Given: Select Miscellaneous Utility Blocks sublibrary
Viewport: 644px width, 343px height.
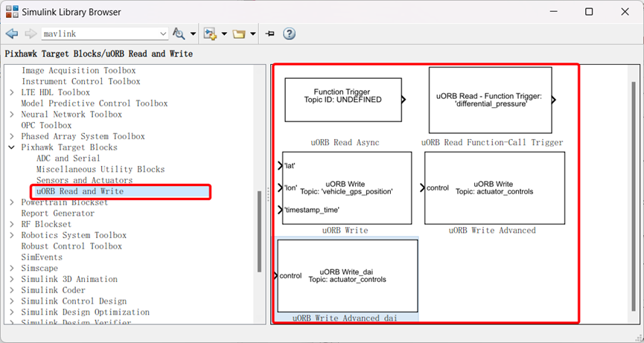Looking at the screenshot, I should click(x=101, y=170).
